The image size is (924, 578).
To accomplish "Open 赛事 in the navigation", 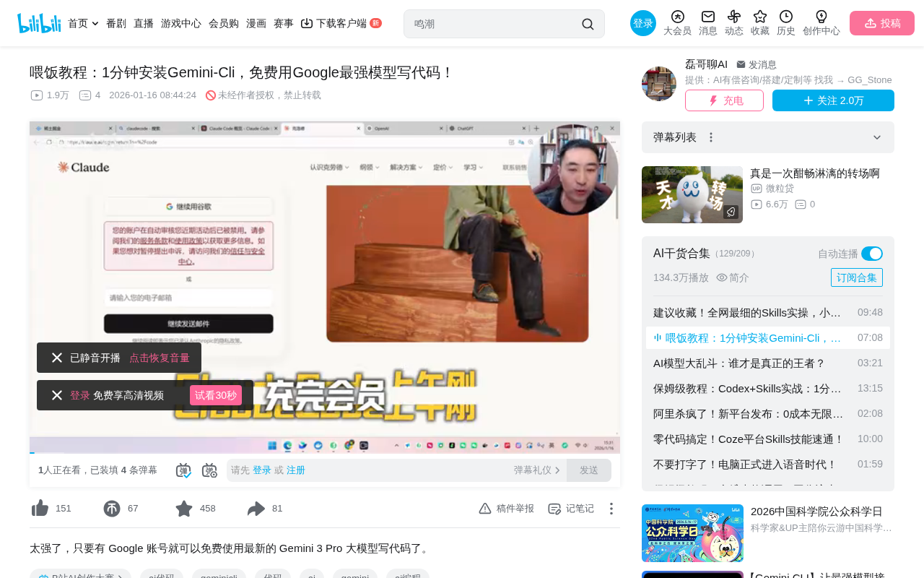I will pos(284,23).
